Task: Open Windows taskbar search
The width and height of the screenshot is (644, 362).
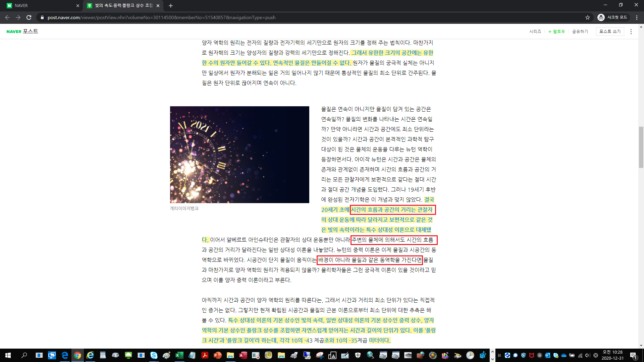Action: [x=24, y=355]
